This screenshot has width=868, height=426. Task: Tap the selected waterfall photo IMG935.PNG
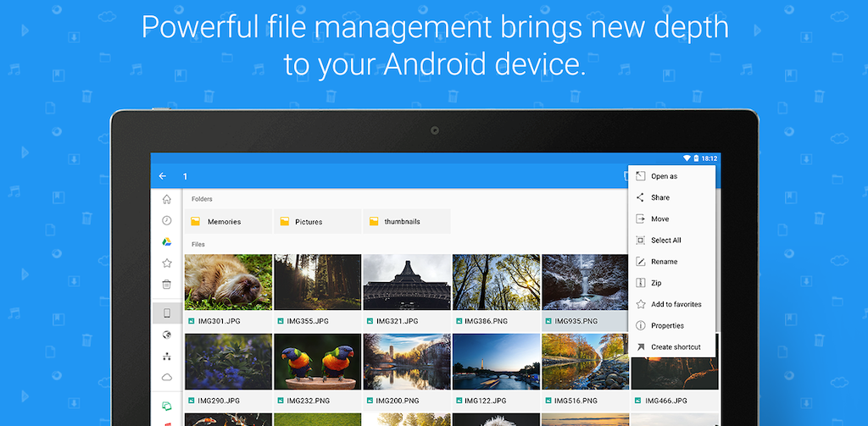(x=585, y=282)
